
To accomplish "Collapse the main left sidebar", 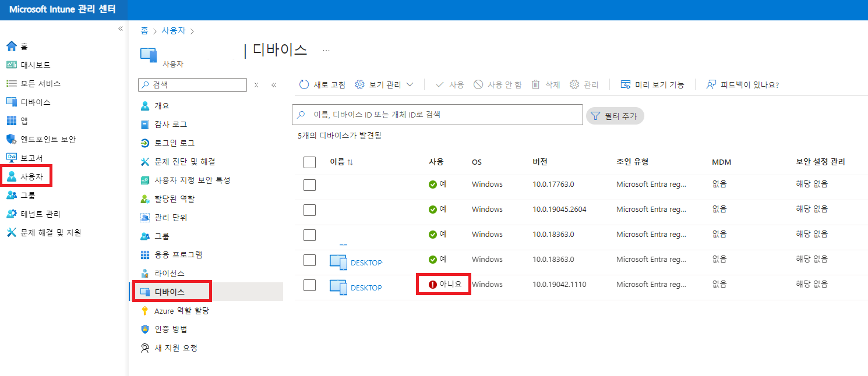I will [121, 29].
